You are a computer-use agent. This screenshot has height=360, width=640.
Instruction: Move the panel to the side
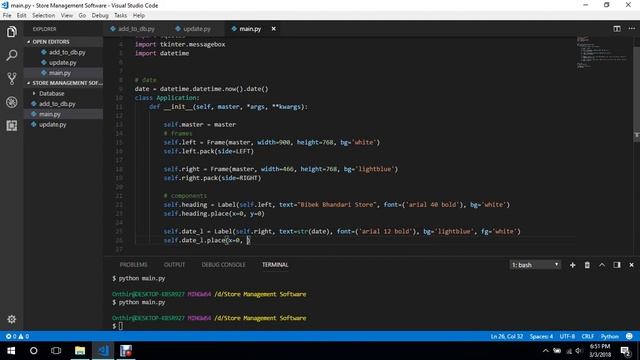pyautogui.click(x=617, y=265)
